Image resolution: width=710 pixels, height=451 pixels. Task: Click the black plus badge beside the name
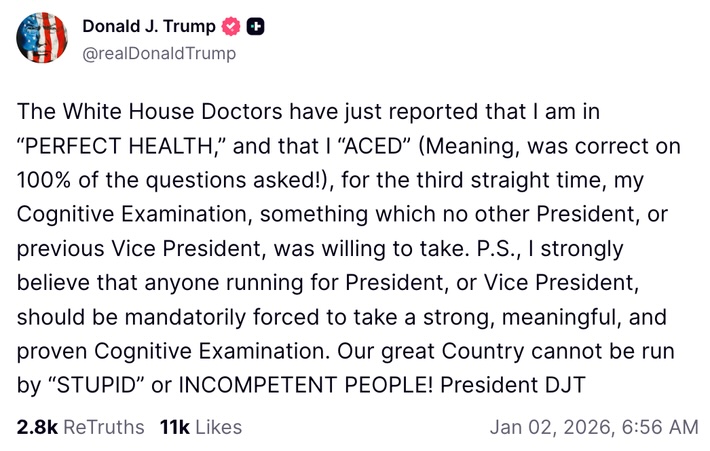tap(256, 27)
